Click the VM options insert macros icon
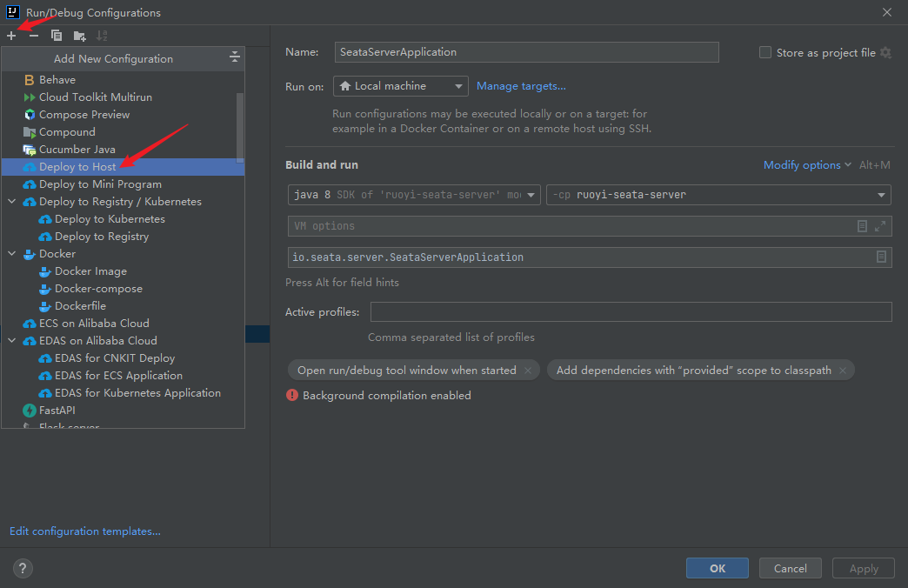This screenshot has width=908, height=588. (x=862, y=226)
